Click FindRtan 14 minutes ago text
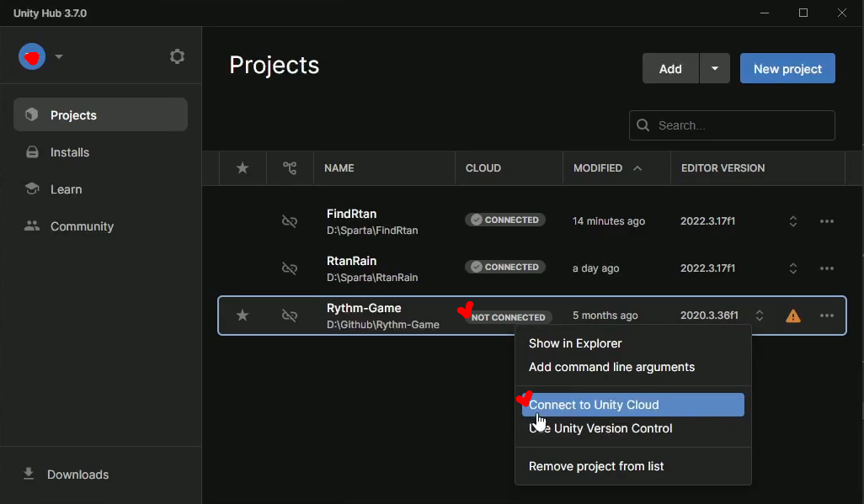The image size is (864, 504). coord(608,221)
